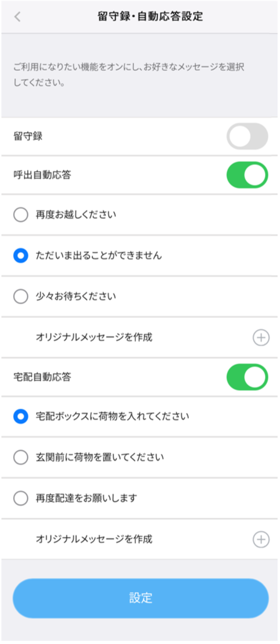The height and width of the screenshot is (644, 280).
Task: Click the 宅配自動応答 section label
Action: [x=42, y=377]
